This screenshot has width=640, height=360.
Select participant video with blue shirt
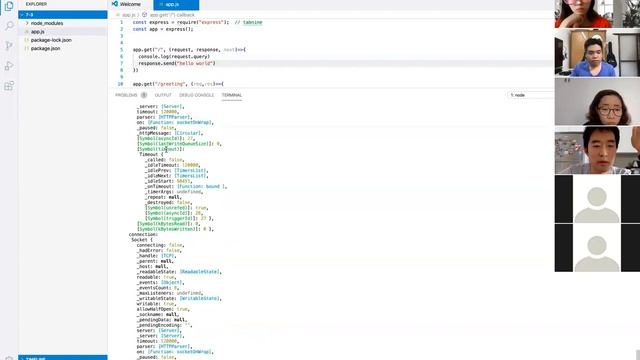[x=597, y=53]
